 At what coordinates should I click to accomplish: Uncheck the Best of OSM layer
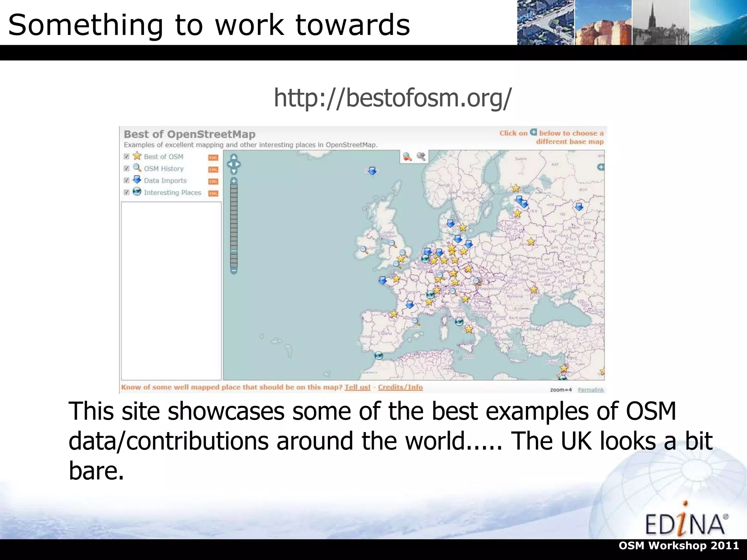pos(127,156)
